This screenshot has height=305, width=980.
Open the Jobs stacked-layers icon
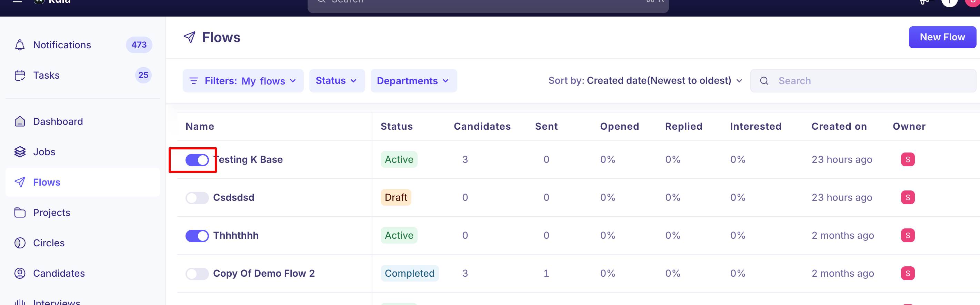tap(20, 152)
